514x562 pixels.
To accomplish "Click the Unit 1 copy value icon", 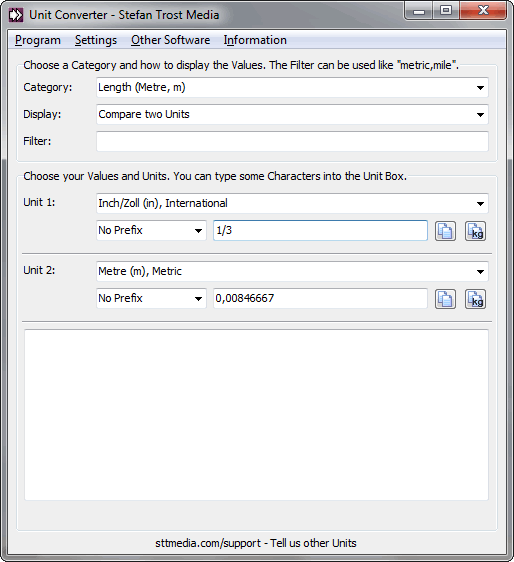I will point(445,231).
